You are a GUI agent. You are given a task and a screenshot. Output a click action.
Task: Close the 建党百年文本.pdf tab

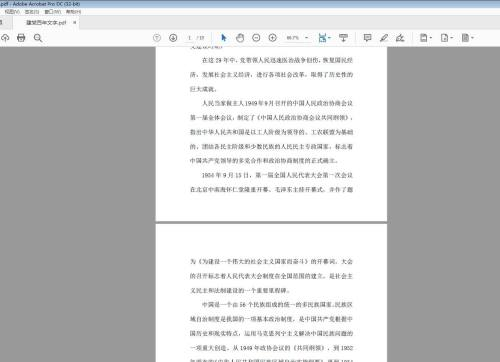(75, 22)
